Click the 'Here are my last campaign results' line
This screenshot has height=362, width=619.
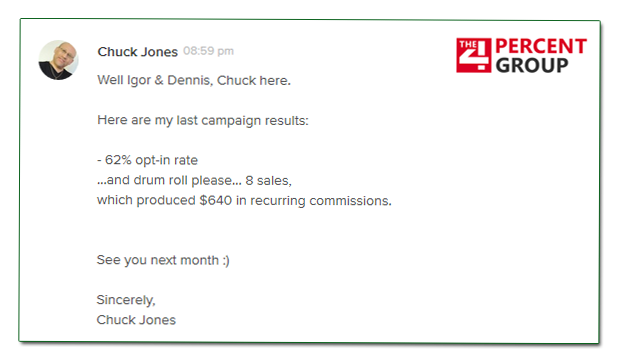click(203, 120)
